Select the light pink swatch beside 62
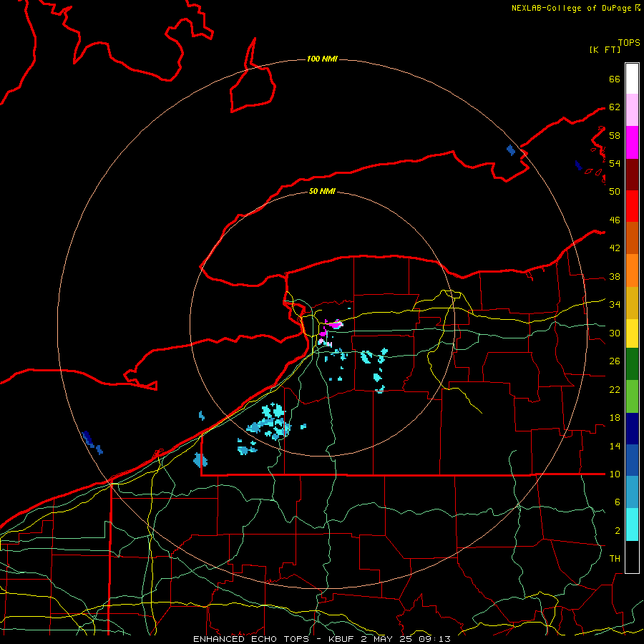Screen dimensions: 644x644 click(632, 110)
